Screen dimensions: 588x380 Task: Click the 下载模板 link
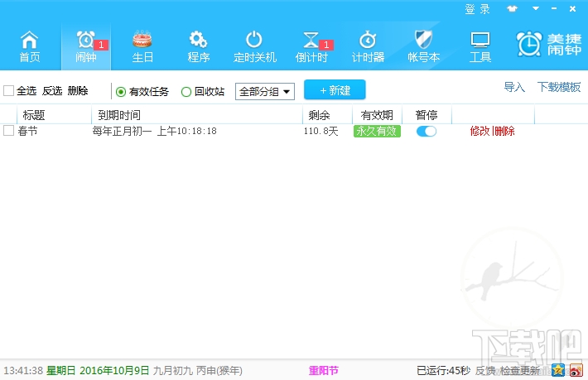[559, 87]
